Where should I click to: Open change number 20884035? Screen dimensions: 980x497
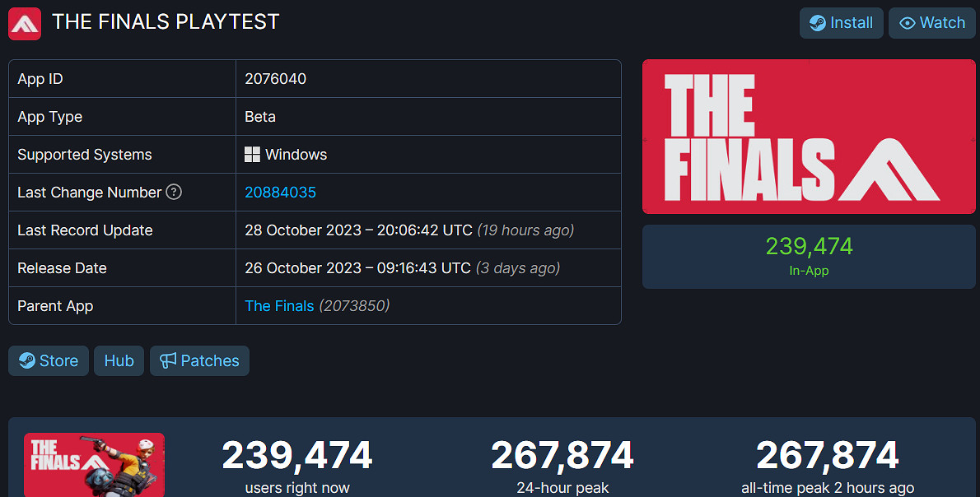(280, 192)
